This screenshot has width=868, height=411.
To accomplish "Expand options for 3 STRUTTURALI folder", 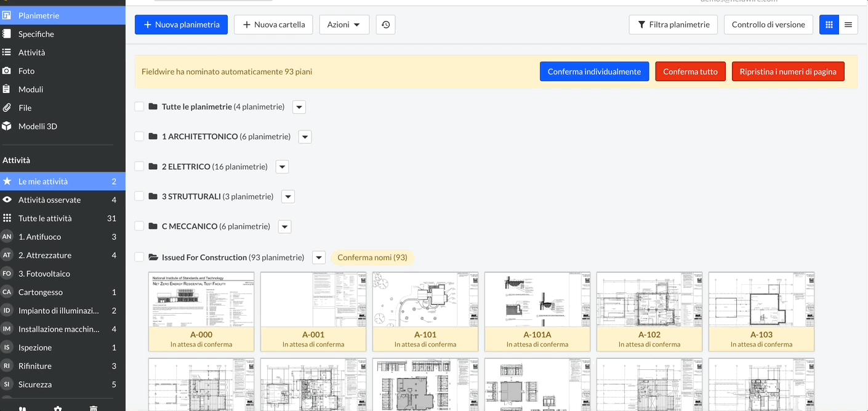I will coord(287,197).
